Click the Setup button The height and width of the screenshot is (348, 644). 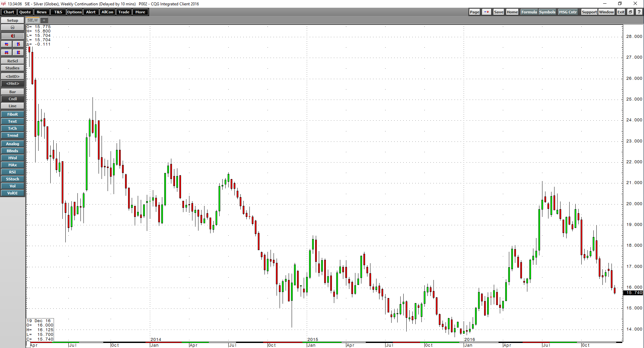12,20
